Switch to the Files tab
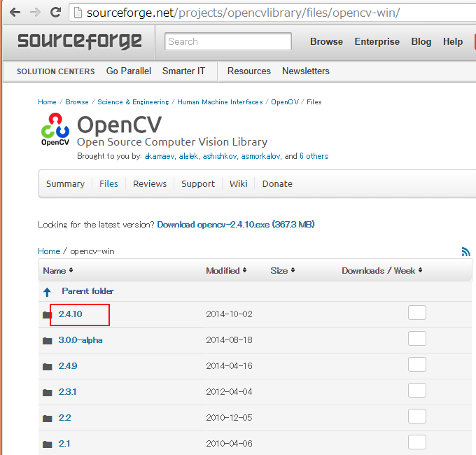Image resolution: width=476 pixels, height=455 pixels. pyautogui.click(x=108, y=183)
